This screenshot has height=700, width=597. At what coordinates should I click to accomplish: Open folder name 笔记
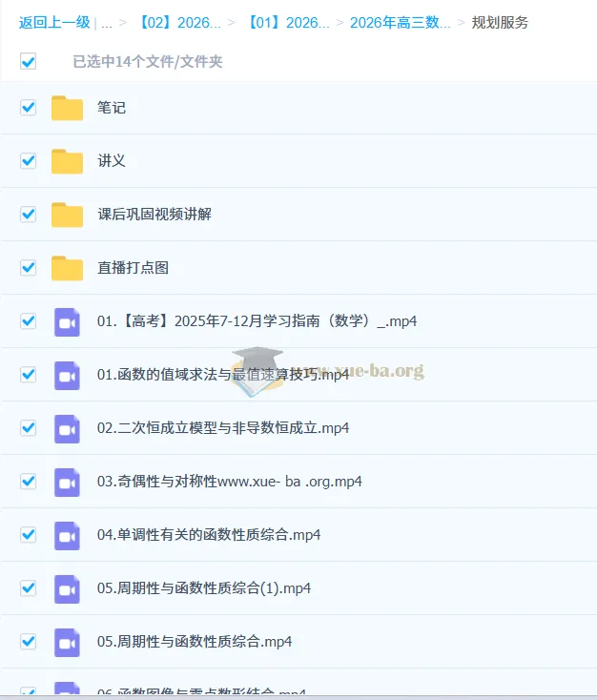[x=112, y=108]
